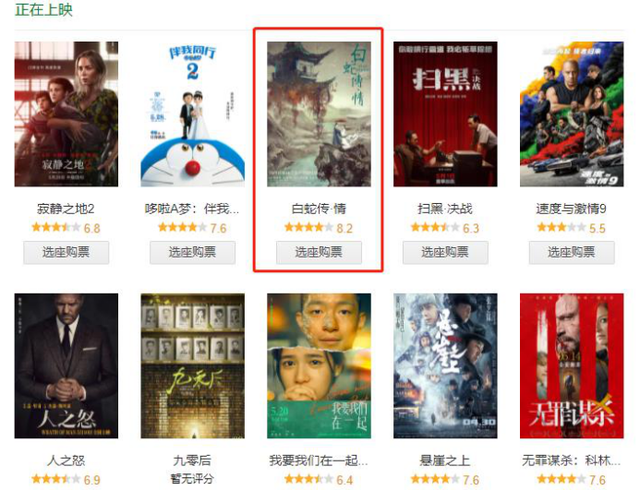Open the Doraemon 伴我同行2 poster
The height and width of the screenshot is (490, 640).
click(x=193, y=114)
